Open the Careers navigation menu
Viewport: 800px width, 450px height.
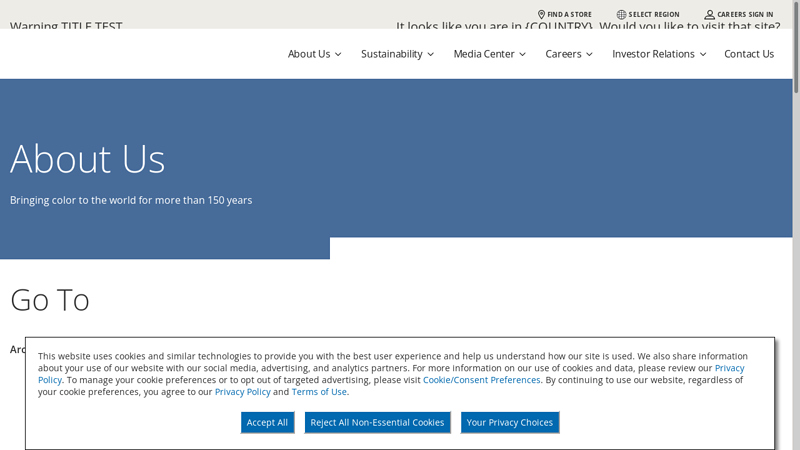(x=563, y=54)
